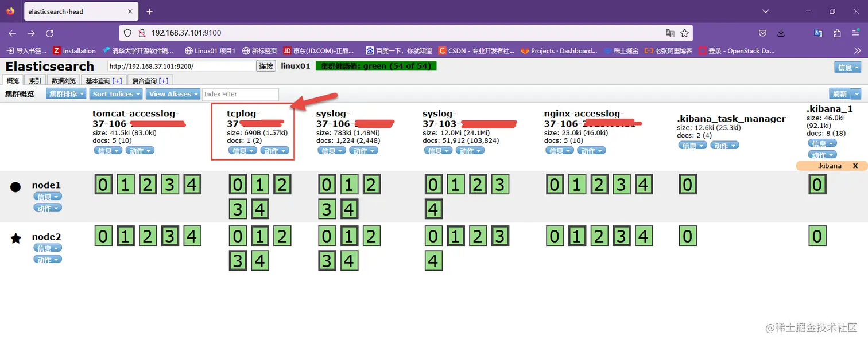
Task: Click shard 0 of .kibana_task_manager on node1
Action: (687, 185)
